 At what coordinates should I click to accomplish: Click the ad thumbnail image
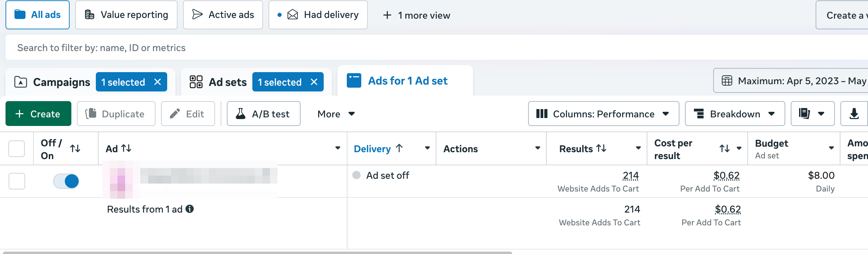[x=121, y=183]
